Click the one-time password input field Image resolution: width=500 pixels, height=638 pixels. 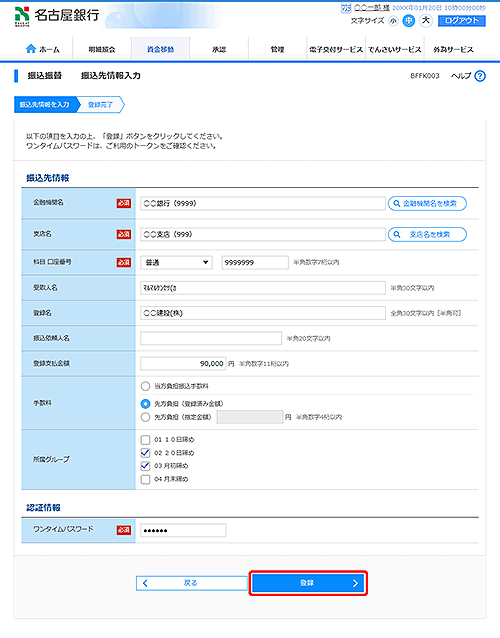pos(183,530)
